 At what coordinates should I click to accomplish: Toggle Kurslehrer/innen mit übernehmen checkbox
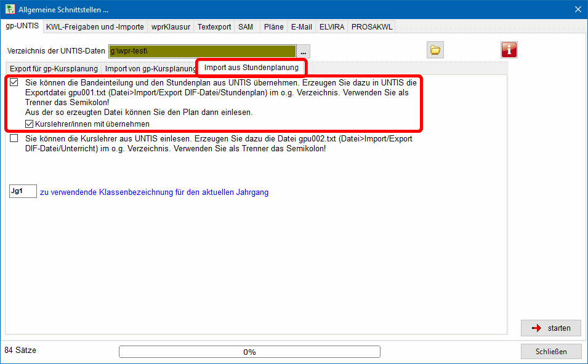pyautogui.click(x=30, y=124)
